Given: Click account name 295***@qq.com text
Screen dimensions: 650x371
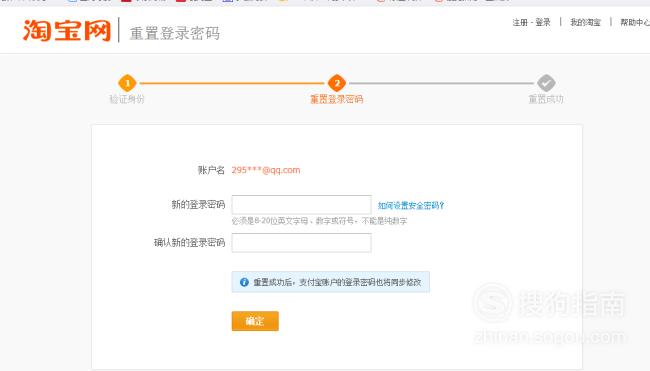Looking at the screenshot, I should (x=266, y=170).
